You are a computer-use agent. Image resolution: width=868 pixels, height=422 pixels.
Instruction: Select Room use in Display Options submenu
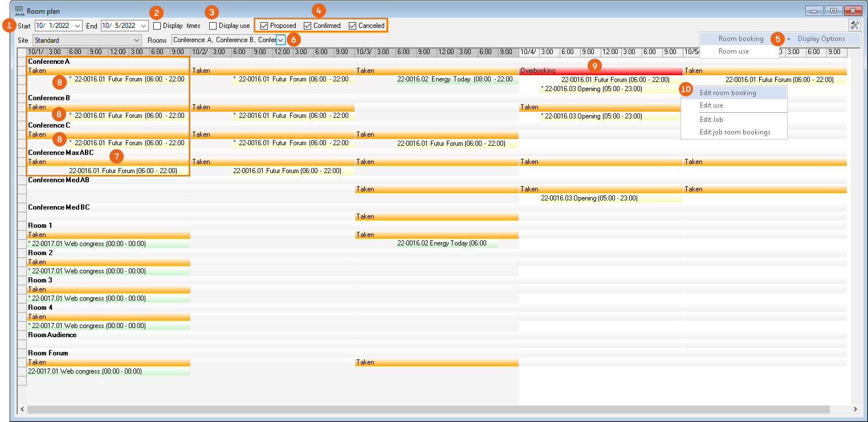click(x=733, y=51)
